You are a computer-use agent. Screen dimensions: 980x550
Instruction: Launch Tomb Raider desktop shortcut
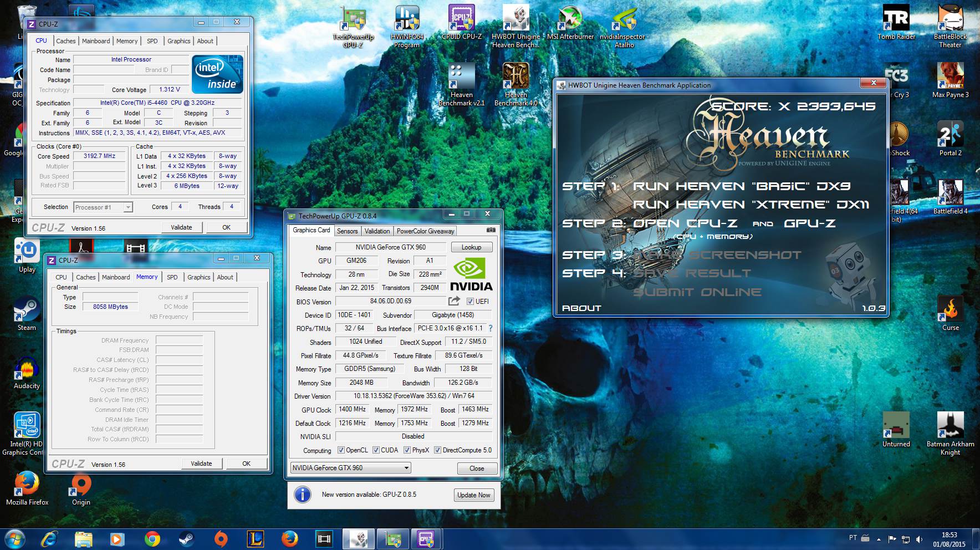896,23
